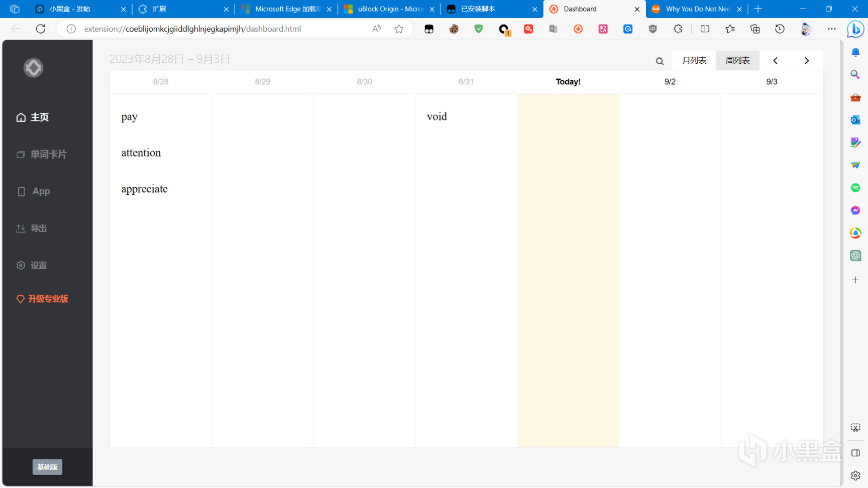Image resolution: width=868 pixels, height=488 pixels.
Task: Click the 8/31 column header
Action: pyautogui.click(x=466, y=82)
